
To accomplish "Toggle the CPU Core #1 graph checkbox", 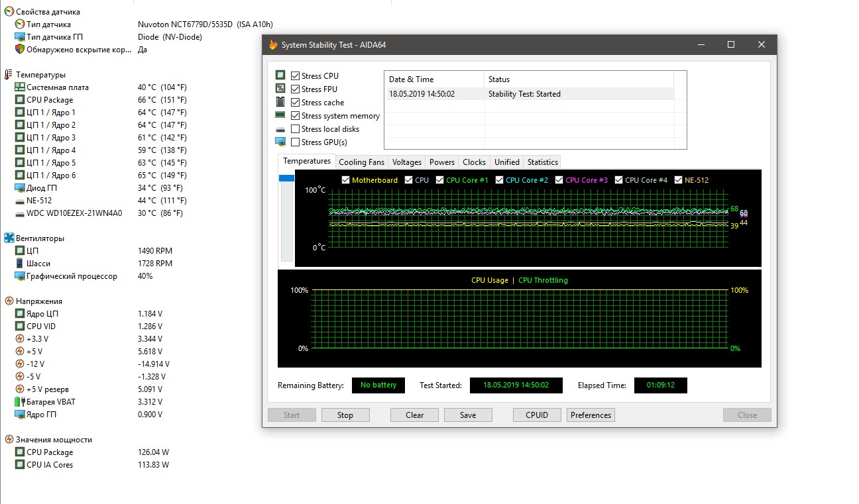I will pos(440,180).
